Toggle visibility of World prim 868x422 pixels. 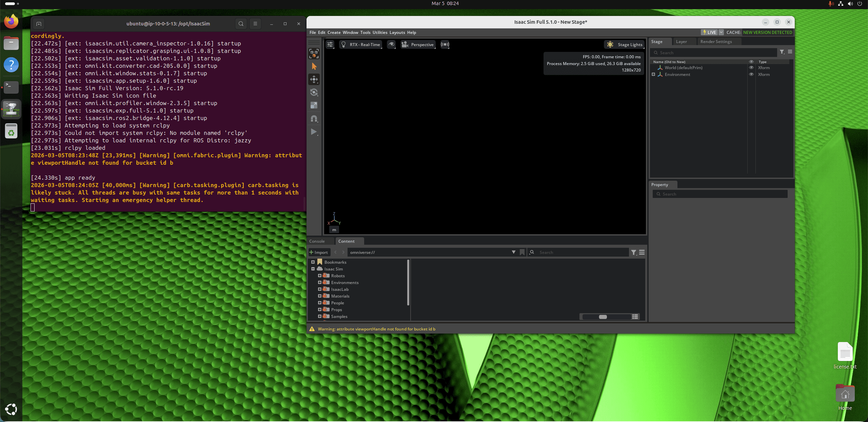coord(751,68)
